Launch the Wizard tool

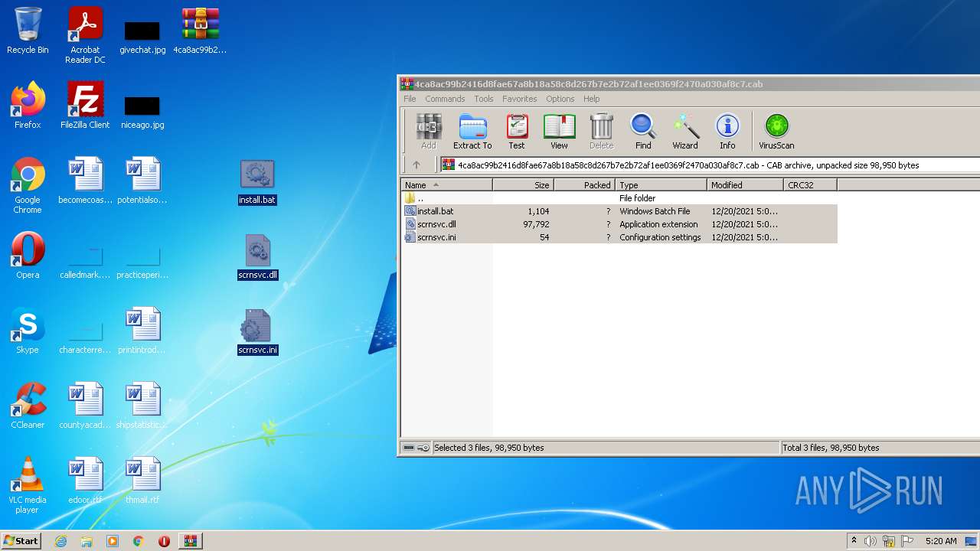[x=685, y=132]
